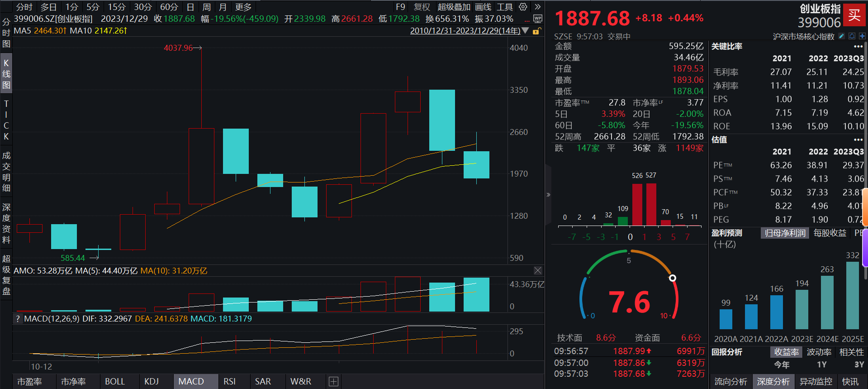868x389 pixels.
Task: Select 每股收益 forecast tab
Action: click(x=830, y=233)
